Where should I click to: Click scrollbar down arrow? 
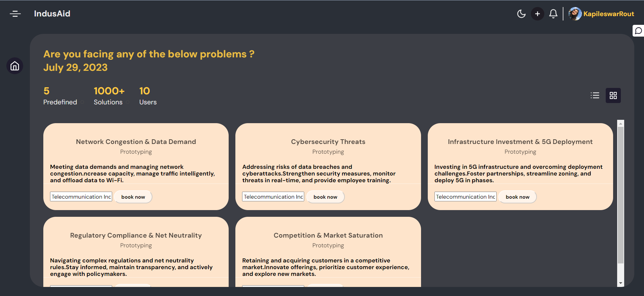pos(620,283)
